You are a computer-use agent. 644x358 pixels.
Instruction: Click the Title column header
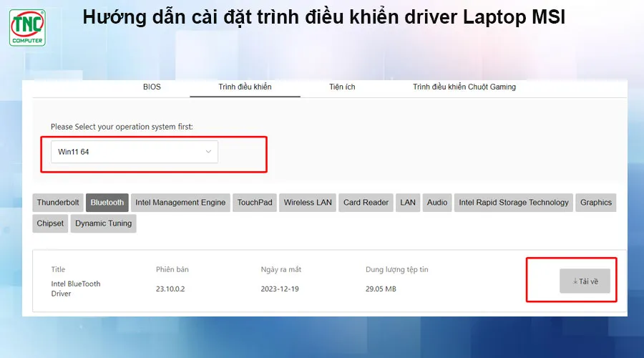point(58,270)
